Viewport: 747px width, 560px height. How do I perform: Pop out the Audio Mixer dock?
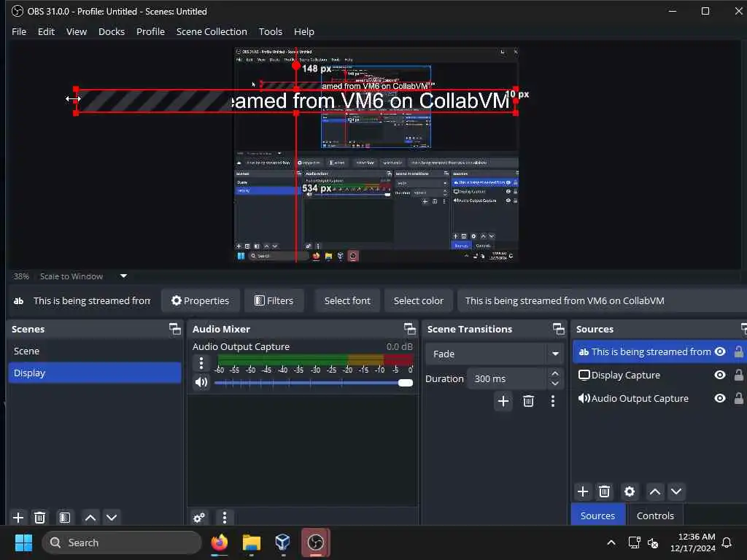pos(410,329)
